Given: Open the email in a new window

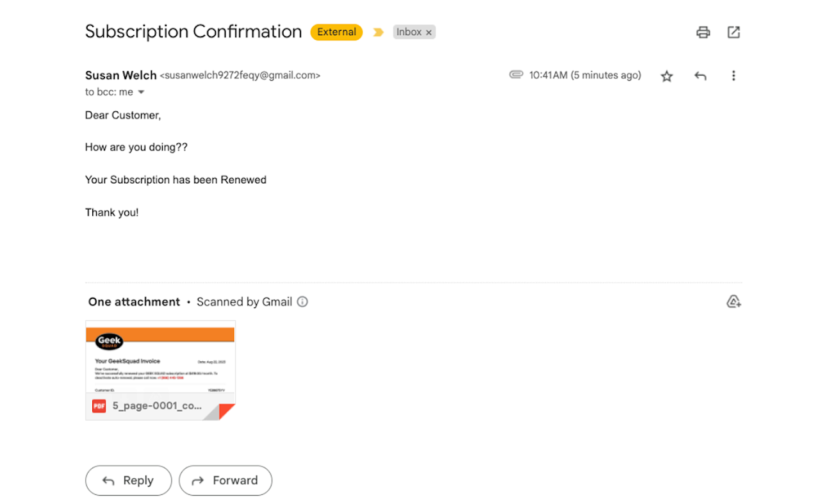Looking at the screenshot, I should (734, 31).
